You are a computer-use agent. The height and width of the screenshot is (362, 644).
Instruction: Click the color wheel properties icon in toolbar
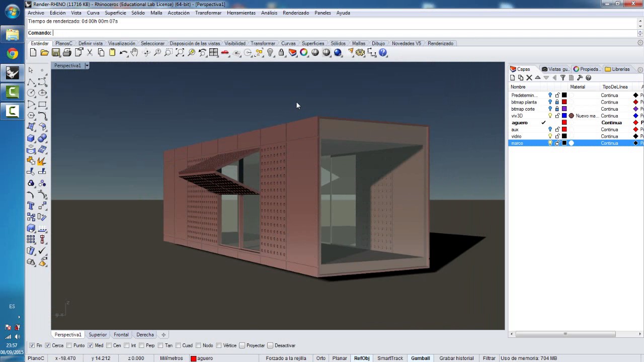(304, 52)
